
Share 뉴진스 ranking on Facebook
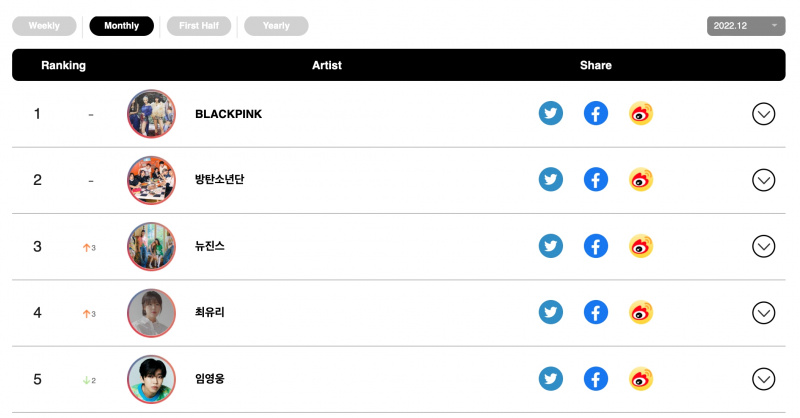pos(595,246)
